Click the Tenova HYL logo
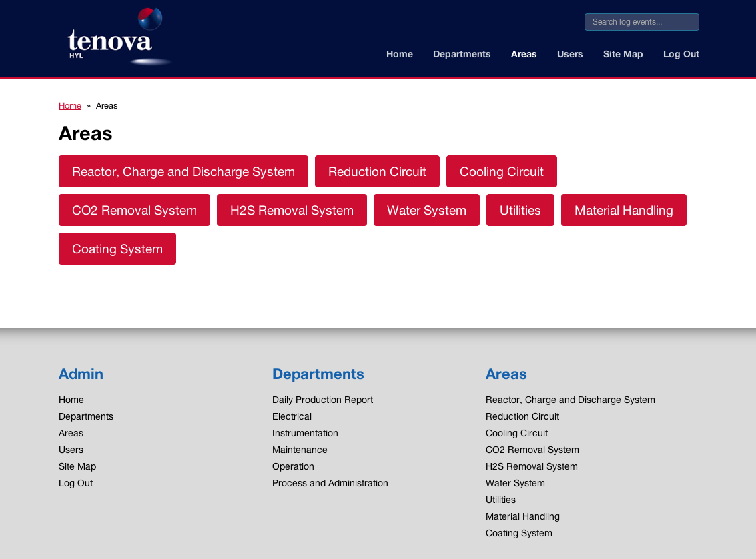The height and width of the screenshot is (559, 756). point(119,37)
